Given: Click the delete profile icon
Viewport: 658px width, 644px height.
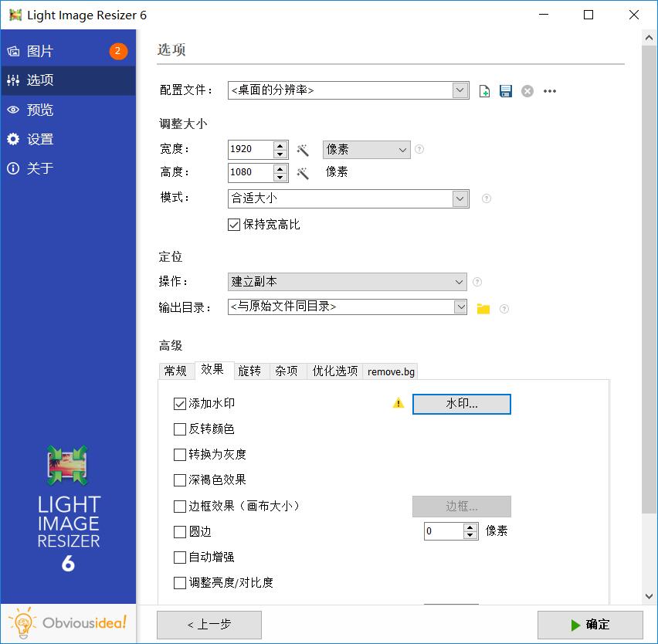Looking at the screenshot, I should pos(527,91).
